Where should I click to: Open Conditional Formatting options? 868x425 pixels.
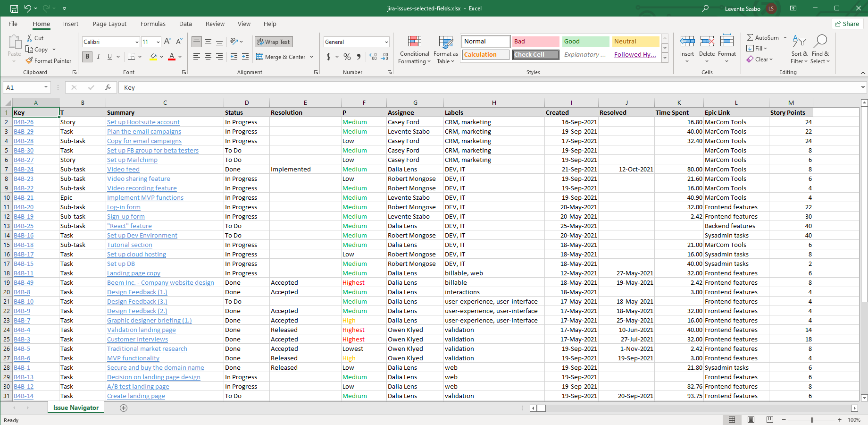point(414,50)
